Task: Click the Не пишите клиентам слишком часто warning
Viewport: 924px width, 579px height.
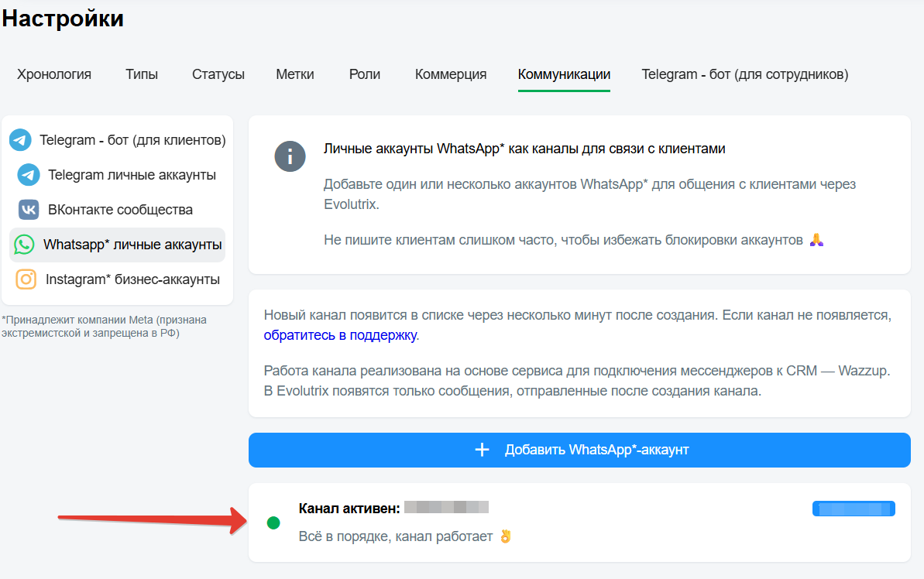Action: tap(563, 240)
